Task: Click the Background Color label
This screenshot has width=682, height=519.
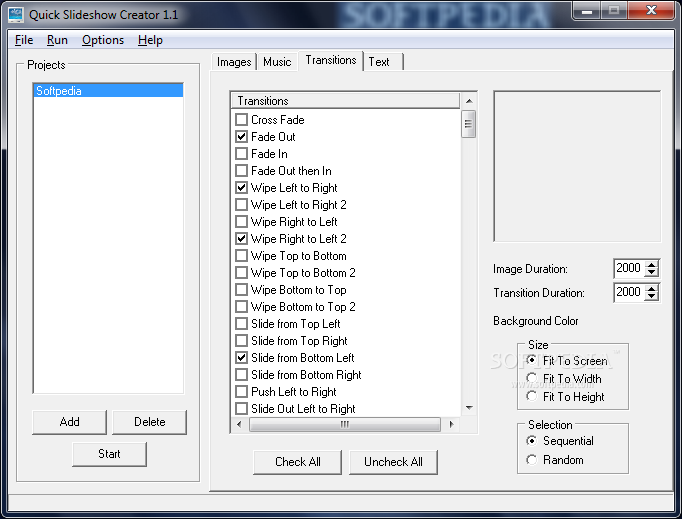Action: tap(535, 321)
